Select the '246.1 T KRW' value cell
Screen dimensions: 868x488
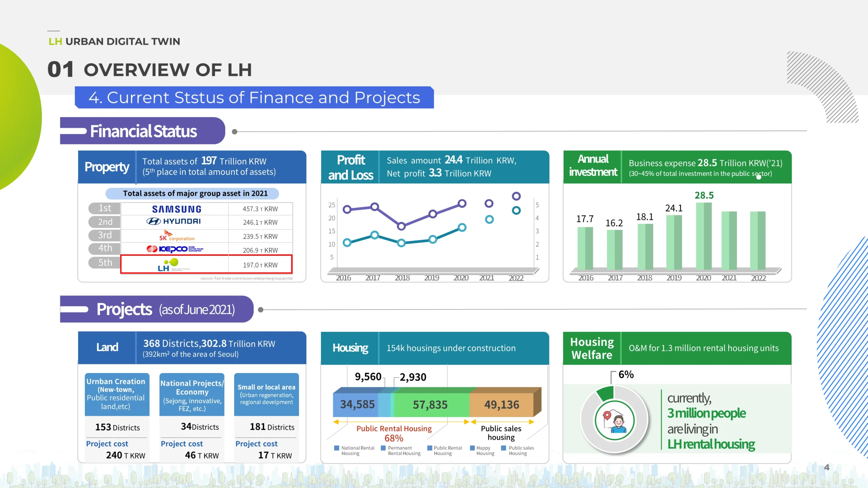click(260, 223)
